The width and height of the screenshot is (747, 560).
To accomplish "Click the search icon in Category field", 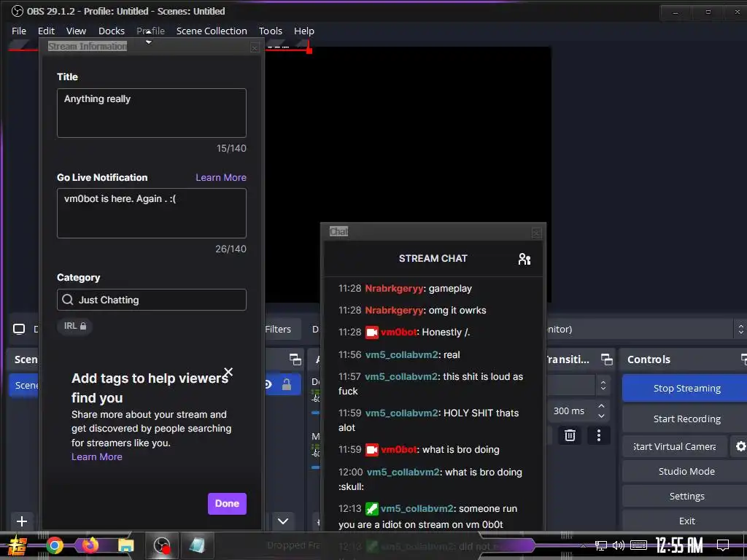I will pos(68,300).
